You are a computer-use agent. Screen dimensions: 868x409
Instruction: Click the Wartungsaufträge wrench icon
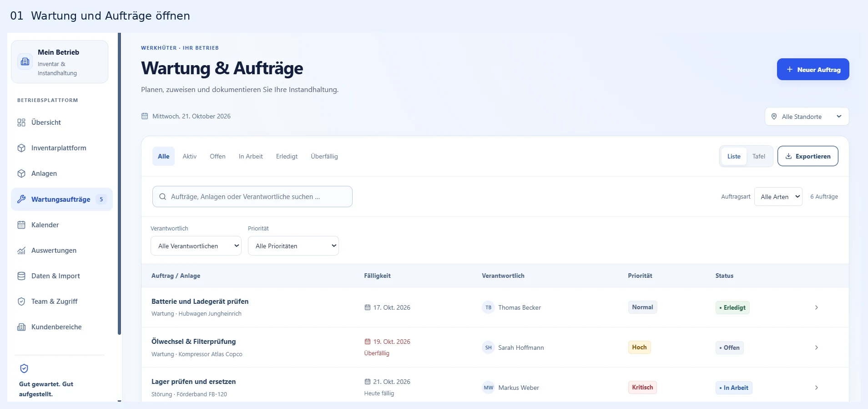(21, 199)
